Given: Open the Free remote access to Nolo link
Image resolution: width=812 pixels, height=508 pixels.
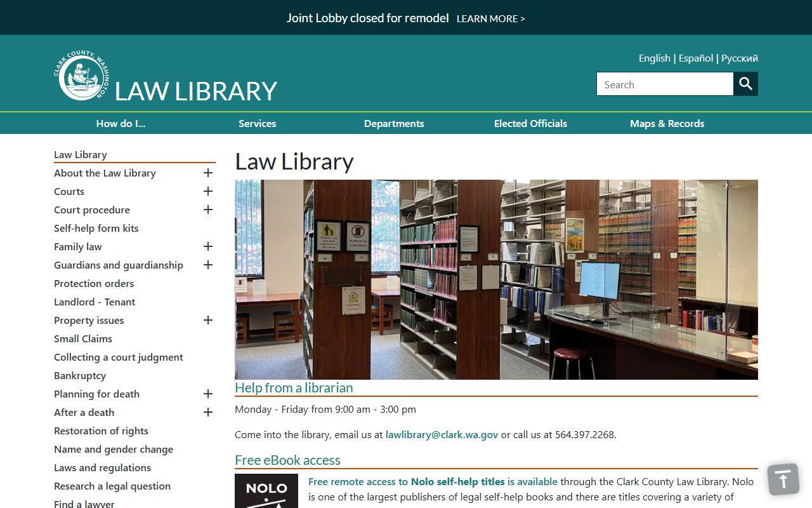Looking at the screenshot, I should tap(433, 481).
